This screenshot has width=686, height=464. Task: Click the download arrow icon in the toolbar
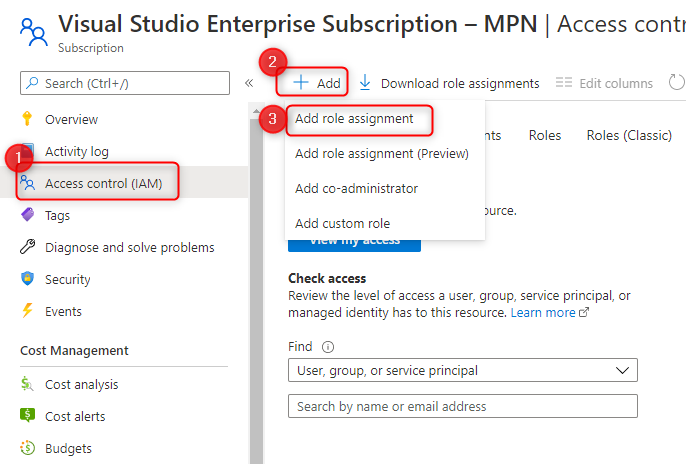365,83
